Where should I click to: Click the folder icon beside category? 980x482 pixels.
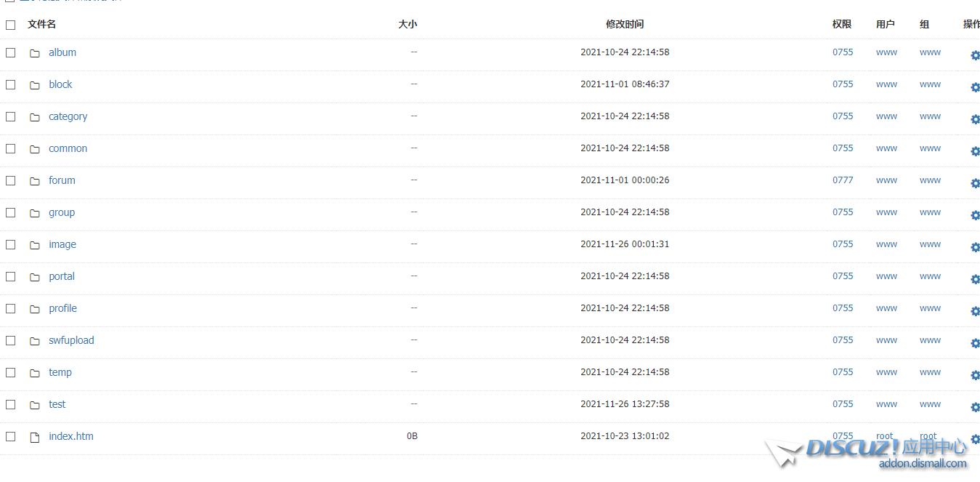click(x=34, y=117)
